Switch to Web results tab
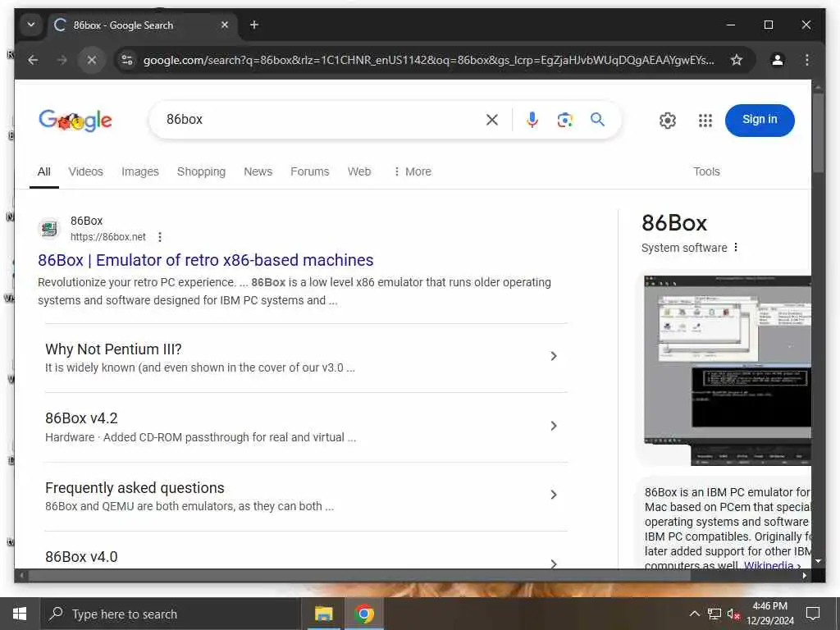The width and height of the screenshot is (840, 630). (x=359, y=171)
